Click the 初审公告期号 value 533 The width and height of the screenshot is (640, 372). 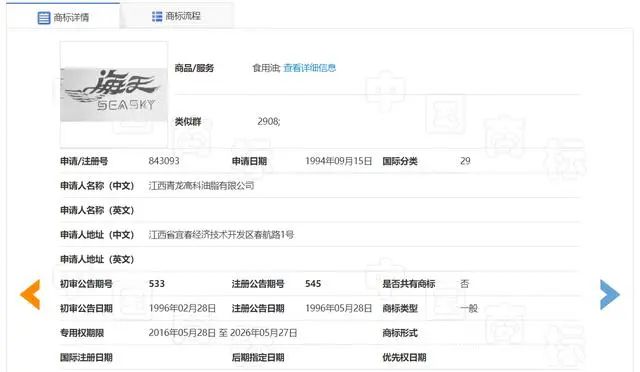(157, 284)
